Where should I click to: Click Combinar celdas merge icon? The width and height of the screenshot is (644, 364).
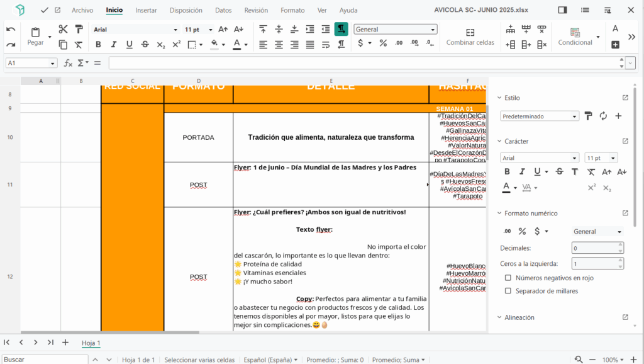tap(470, 32)
